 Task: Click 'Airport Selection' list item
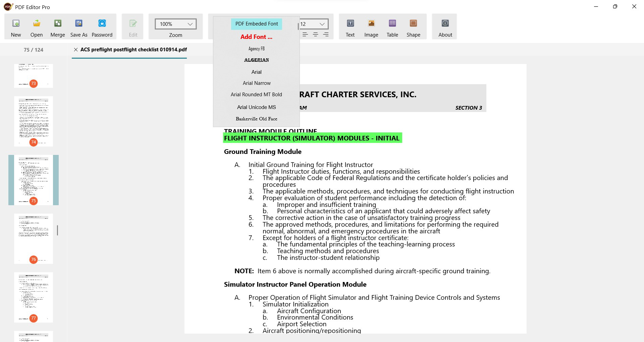[x=302, y=324]
